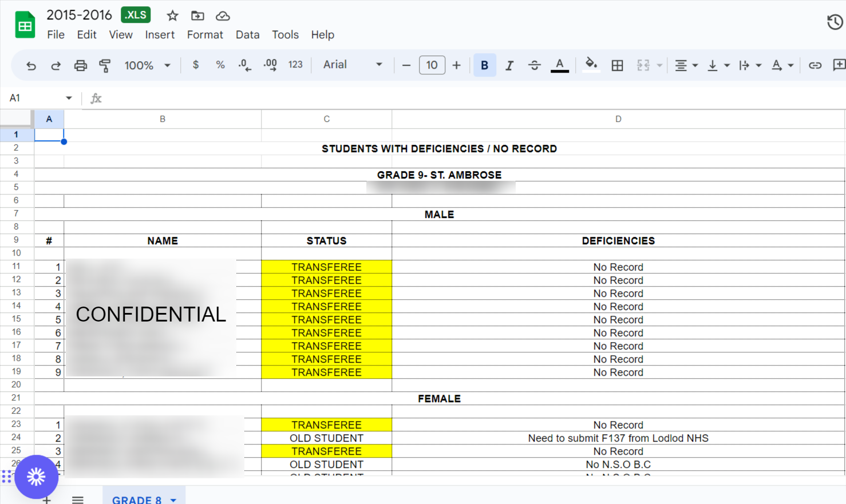Activate the paint format tool
This screenshot has width=846, height=504.
click(x=105, y=65)
